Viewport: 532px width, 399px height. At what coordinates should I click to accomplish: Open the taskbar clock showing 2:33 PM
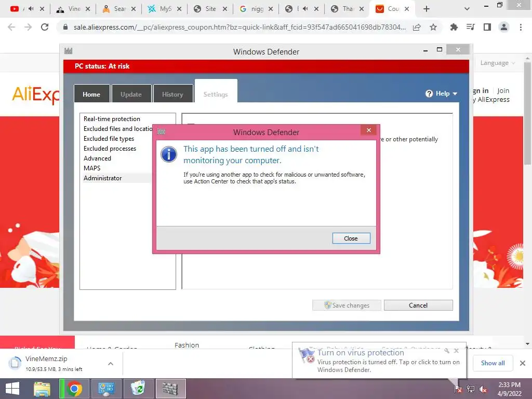click(x=509, y=389)
